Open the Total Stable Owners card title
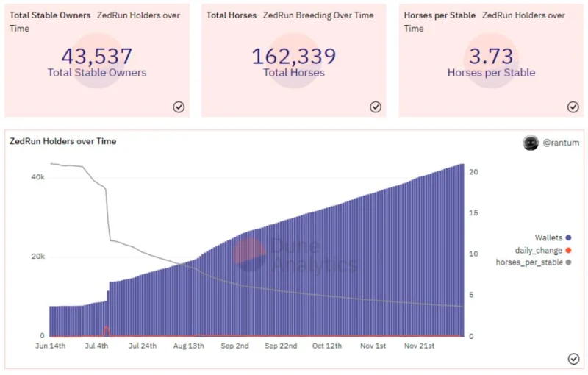This screenshot has width=588, height=375. pos(50,15)
